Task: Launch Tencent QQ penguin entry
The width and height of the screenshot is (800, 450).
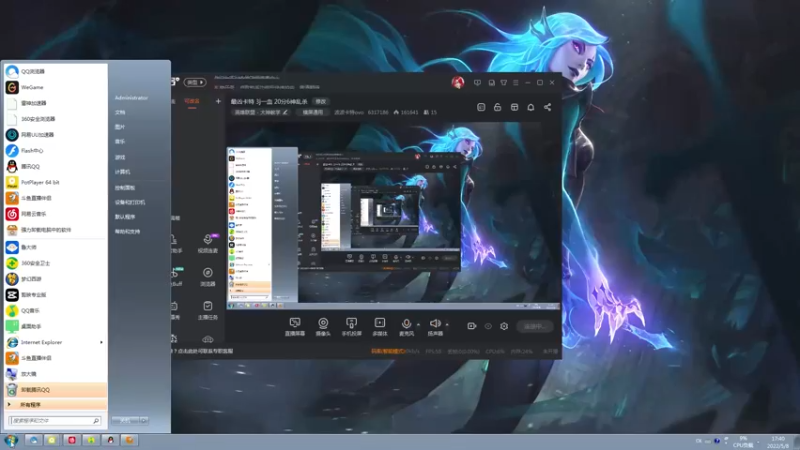Action: click(x=55, y=166)
